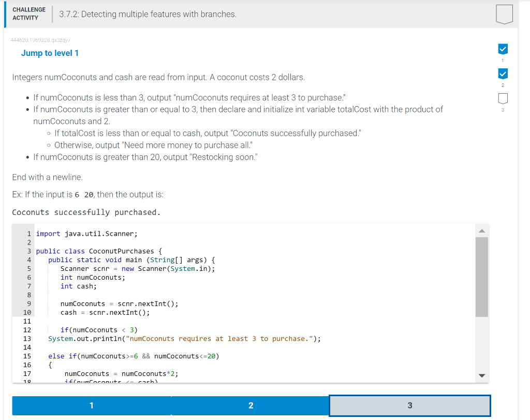Click the blue checkmark shield for level 1

tap(503, 49)
